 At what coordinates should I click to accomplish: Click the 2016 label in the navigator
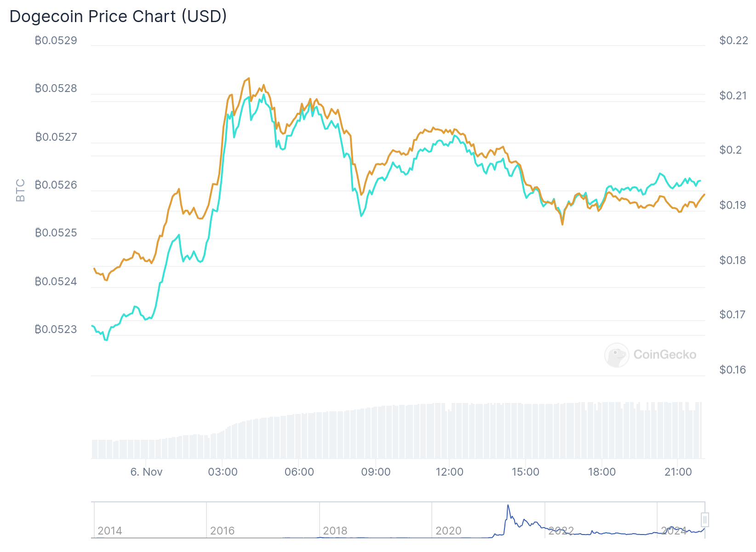(223, 531)
